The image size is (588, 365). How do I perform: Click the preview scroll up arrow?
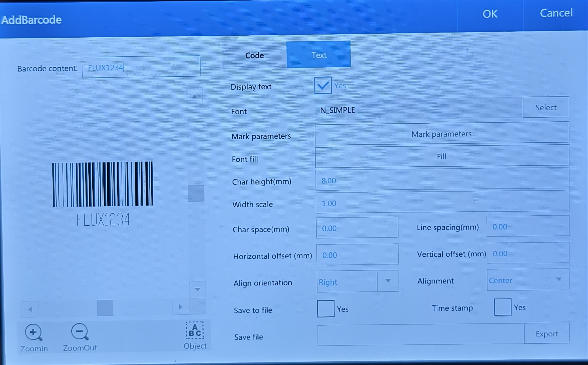pyautogui.click(x=195, y=96)
